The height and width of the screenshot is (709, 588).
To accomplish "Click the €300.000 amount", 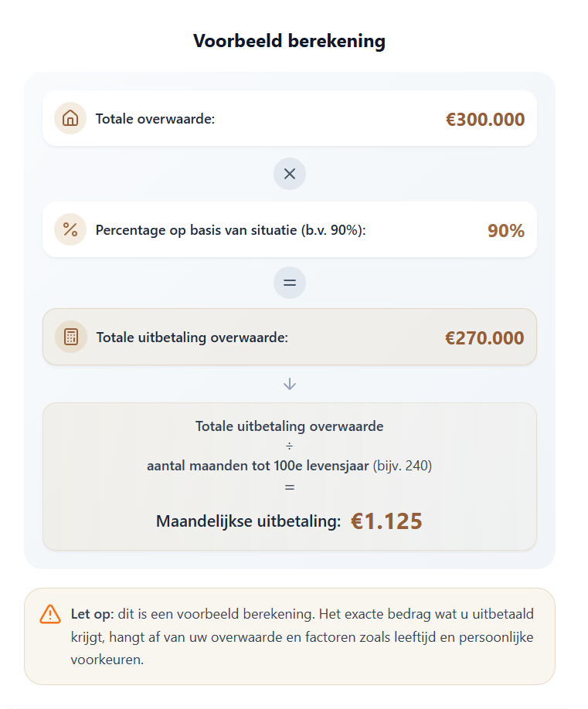I will point(484,120).
